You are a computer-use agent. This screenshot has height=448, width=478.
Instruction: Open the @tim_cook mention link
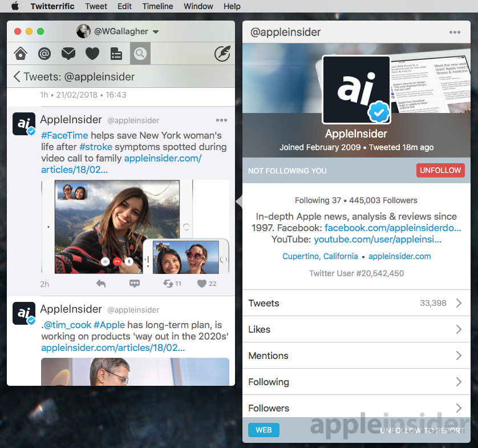click(67, 325)
